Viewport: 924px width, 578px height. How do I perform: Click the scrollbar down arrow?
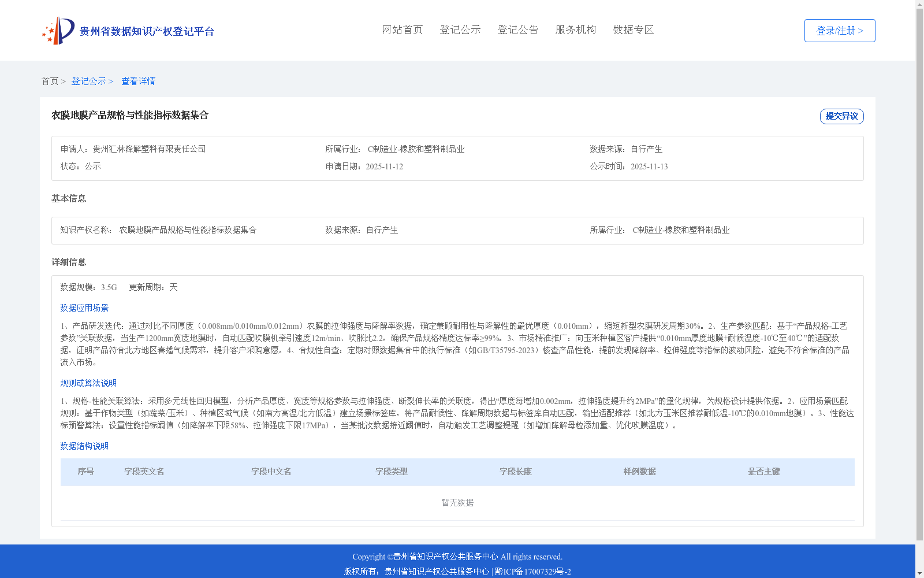pos(920,573)
